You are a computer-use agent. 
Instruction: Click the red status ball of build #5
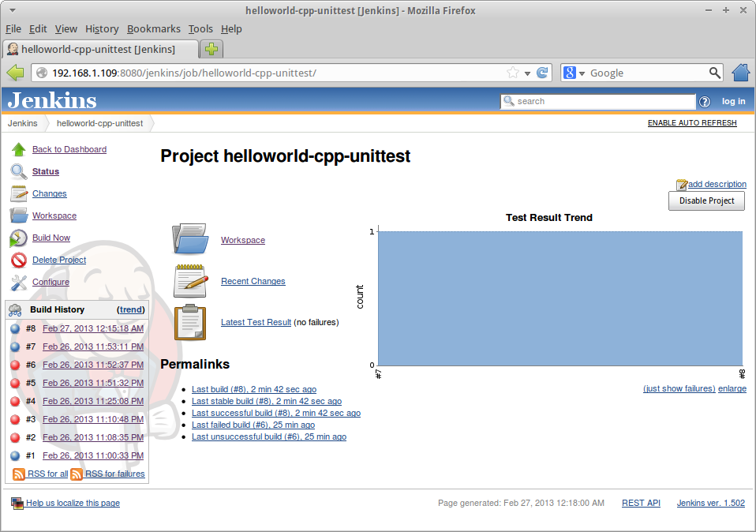[16, 384]
